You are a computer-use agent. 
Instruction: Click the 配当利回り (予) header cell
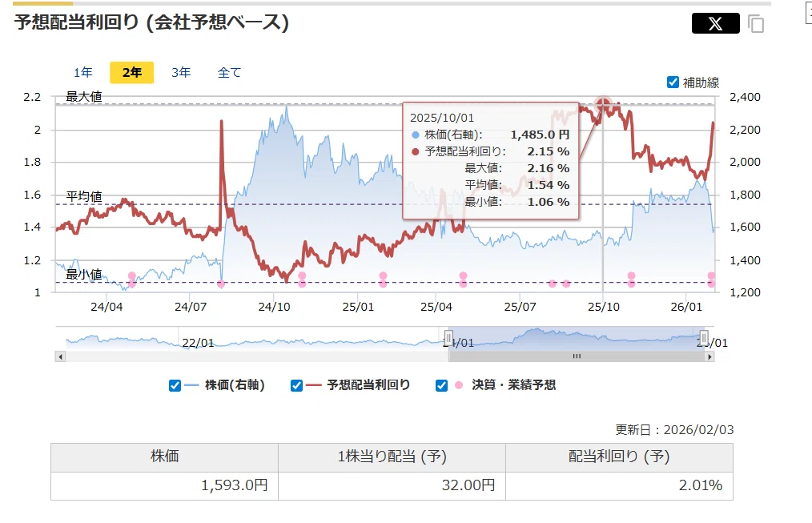click(x=619, y=457)
